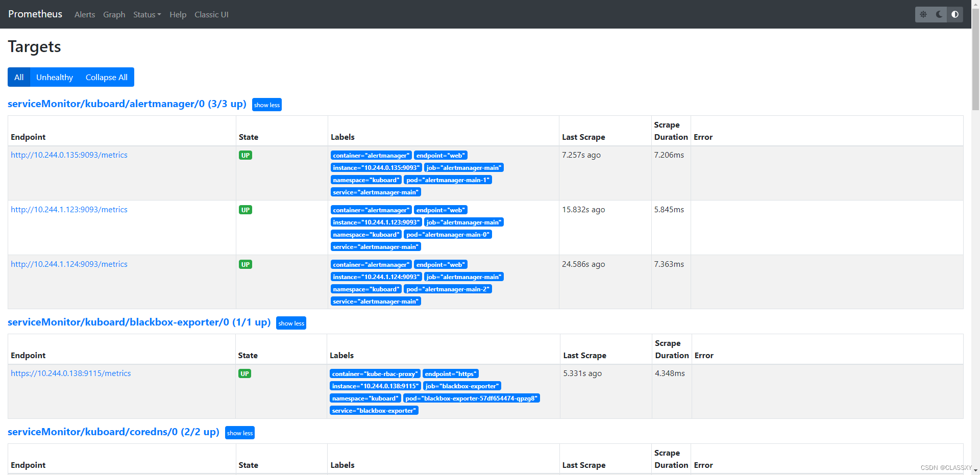Click UP badge for 10.244.1.124 target
Screen dimensions: 980x475
[x=246, y=265]
